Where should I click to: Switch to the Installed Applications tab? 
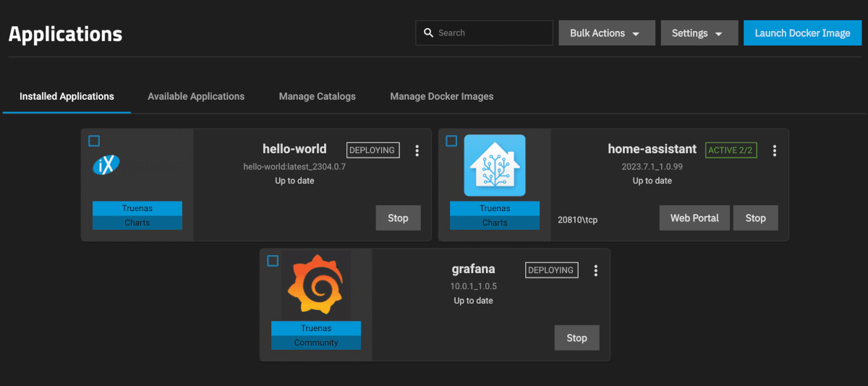pyautogui.click(x=67, y=96)
